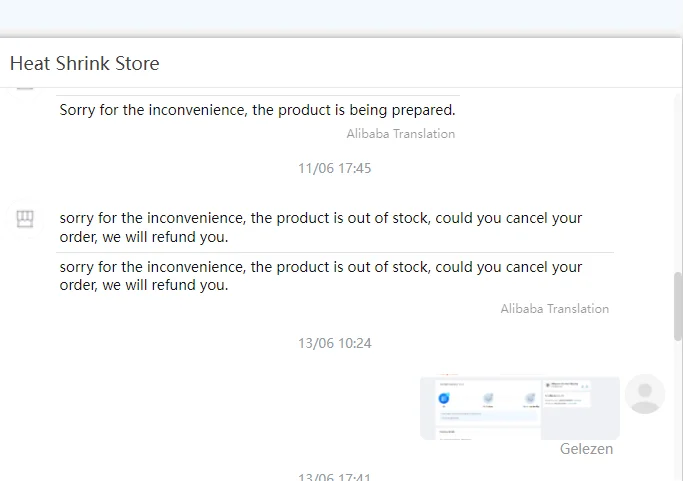Screen dimensions: 683x481
Task: Click the original out-of-stock message beside store icon
Action: 320,227
